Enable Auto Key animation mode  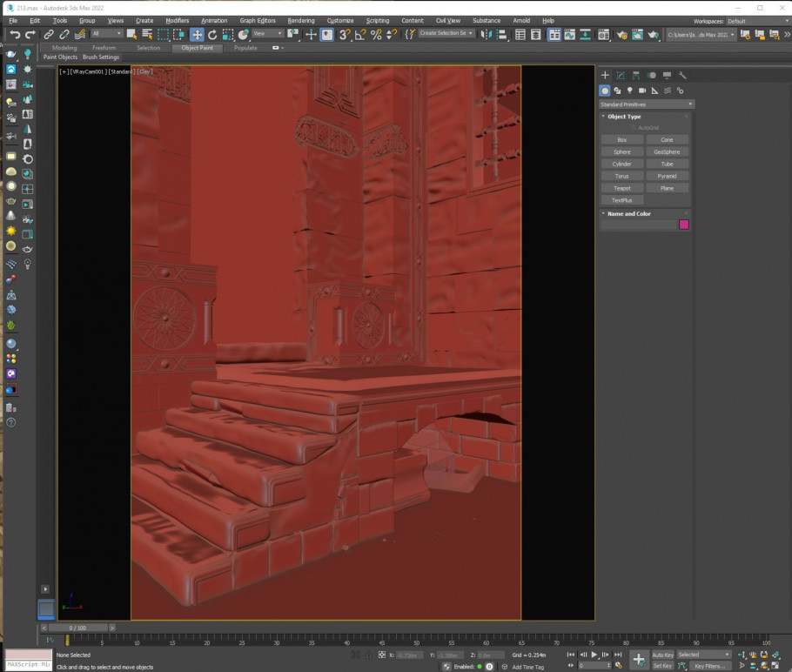tap(662, 655)
